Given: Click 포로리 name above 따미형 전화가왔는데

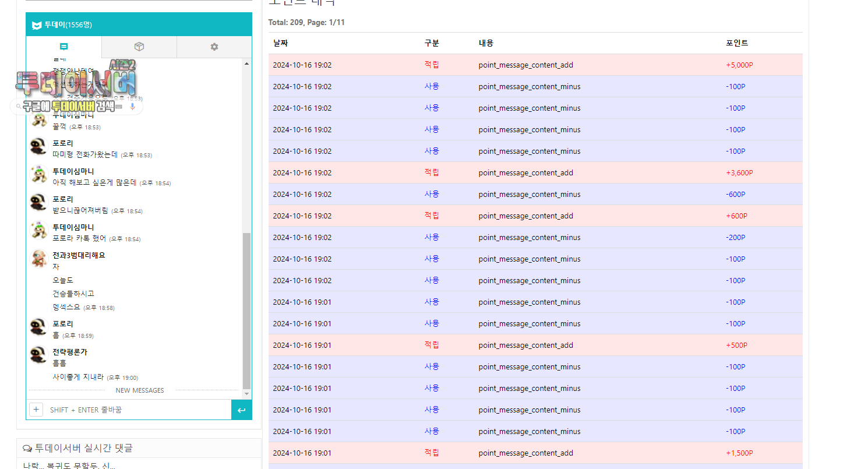Looking at the screenshot, I should tap(63, 143).
